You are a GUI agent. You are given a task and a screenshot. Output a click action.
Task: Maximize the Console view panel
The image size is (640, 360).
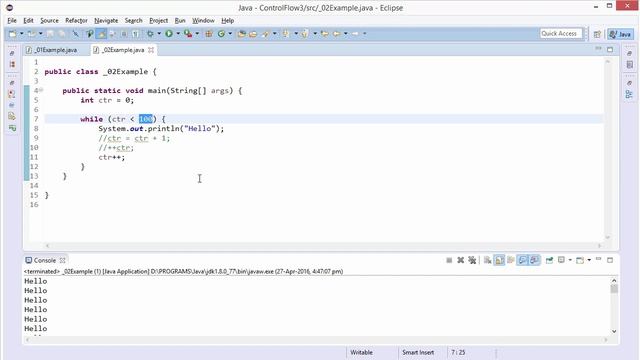click(610, 260)
